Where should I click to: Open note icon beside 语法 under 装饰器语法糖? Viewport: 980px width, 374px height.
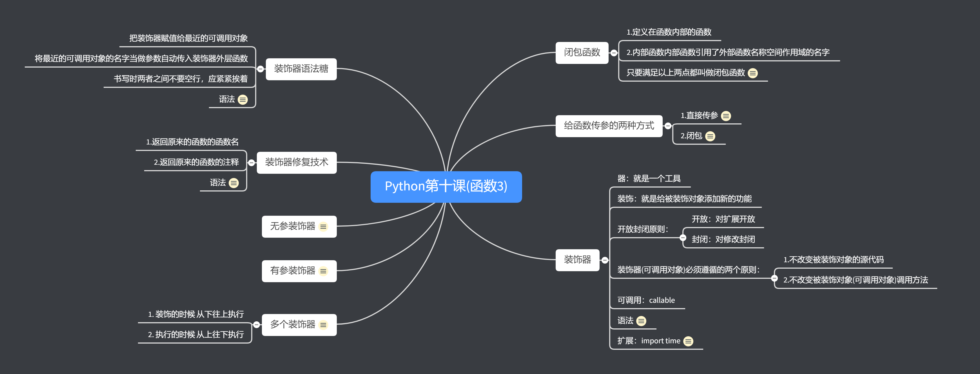(x=243, y=100)
